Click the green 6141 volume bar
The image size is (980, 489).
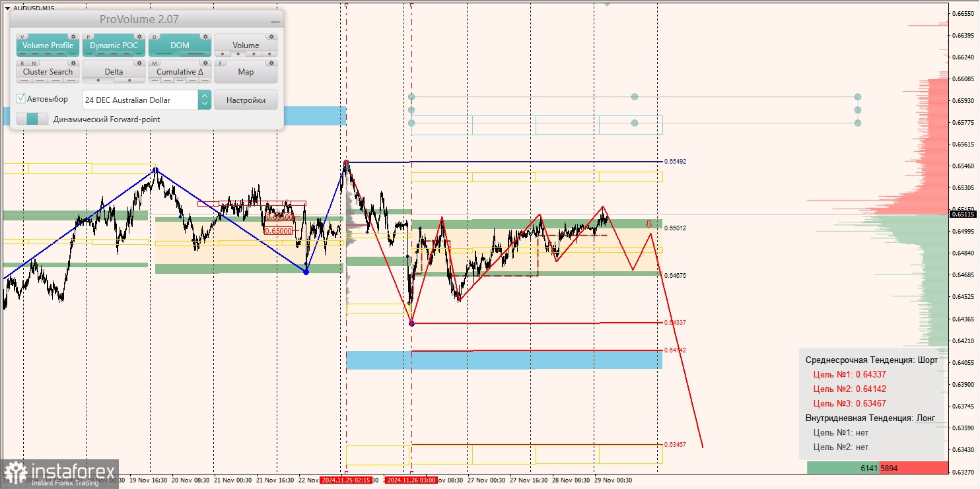coord(843,468)
